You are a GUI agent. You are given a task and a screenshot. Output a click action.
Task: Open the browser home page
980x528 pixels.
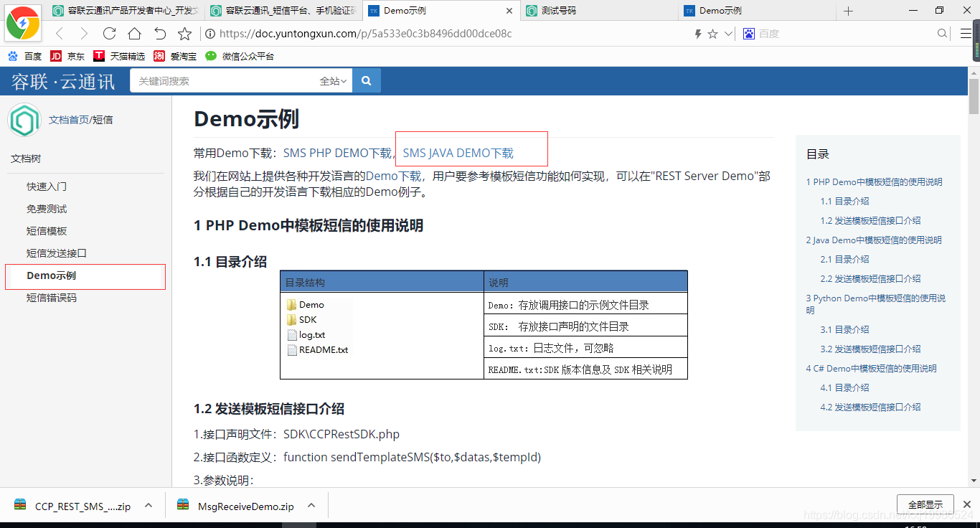[134, 34]
